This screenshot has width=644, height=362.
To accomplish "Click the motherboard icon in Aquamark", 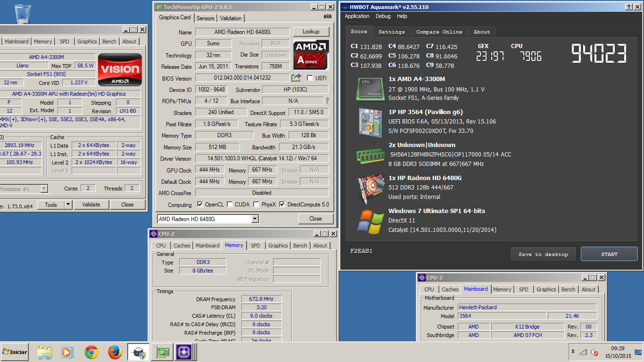I will coord(370,123).
